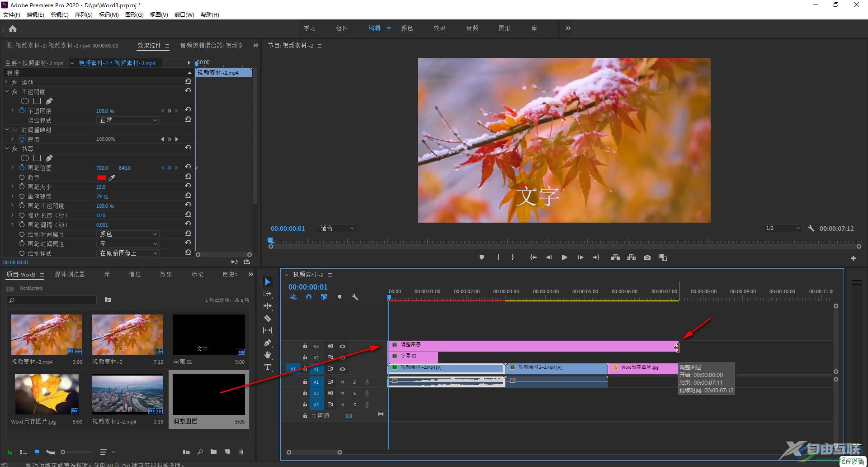Click the ellipse mask tool under Opacity

tap(25, 101)
